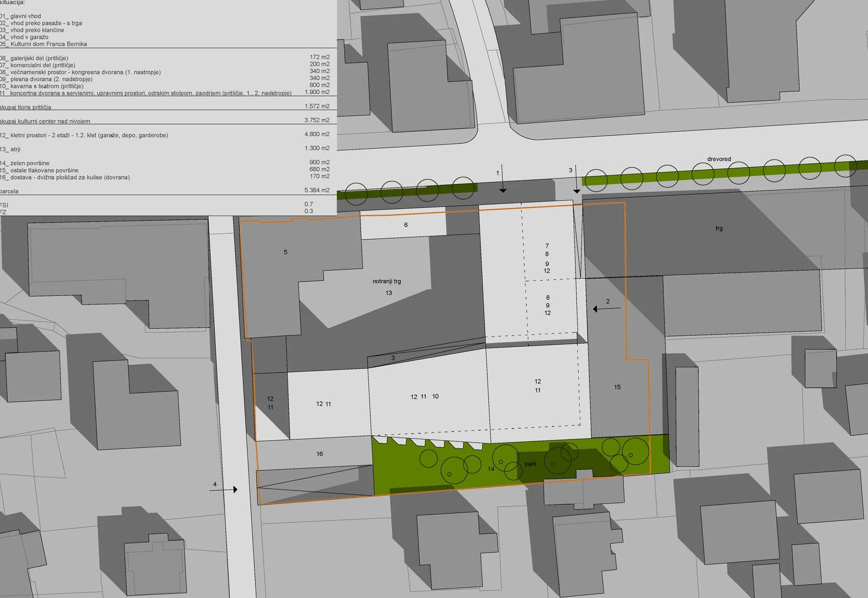Click the 'parcela' legend row

click(x=165, y=191)
